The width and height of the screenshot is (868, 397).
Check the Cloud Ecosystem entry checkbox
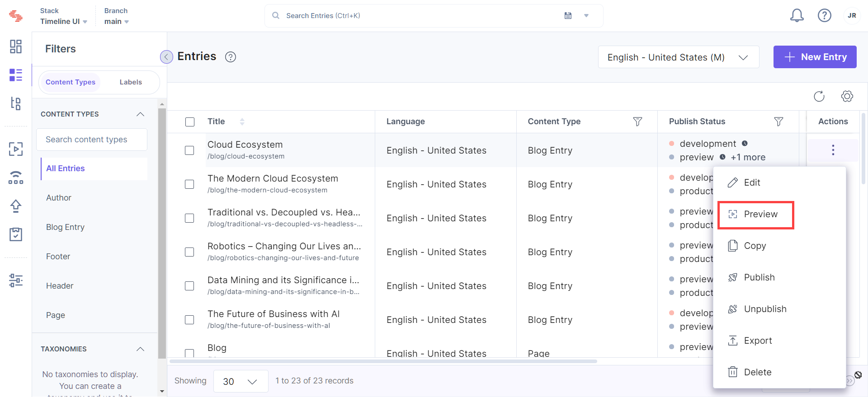(189, 150)
